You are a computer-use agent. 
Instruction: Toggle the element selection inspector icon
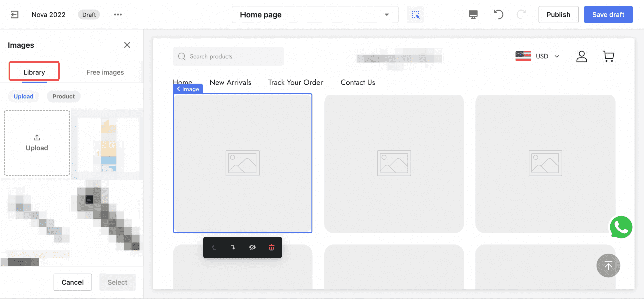click(x=415, y=15)
